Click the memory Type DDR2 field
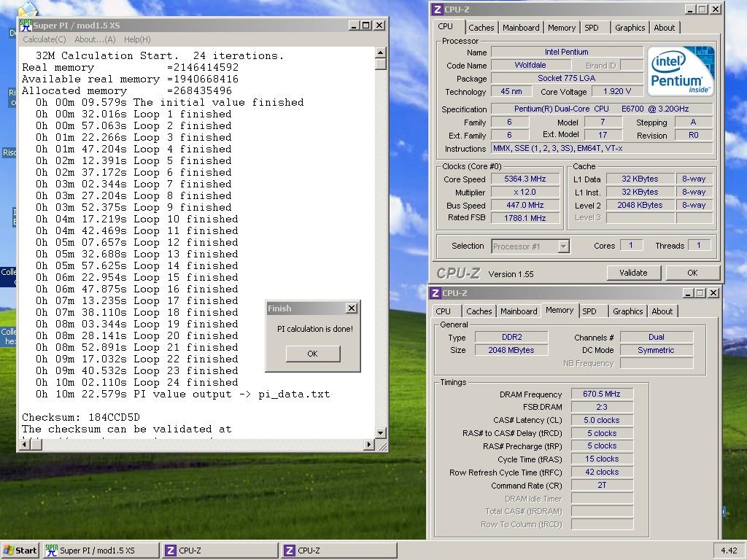Viewport: 747px width, 560px height. (511, 337)
